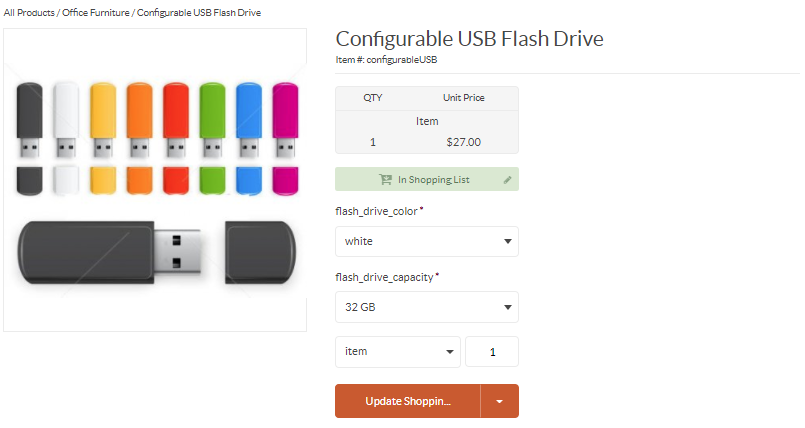Select the upright pink flash drive
This screenshot has height=428, width=805.
pos(285,120)
